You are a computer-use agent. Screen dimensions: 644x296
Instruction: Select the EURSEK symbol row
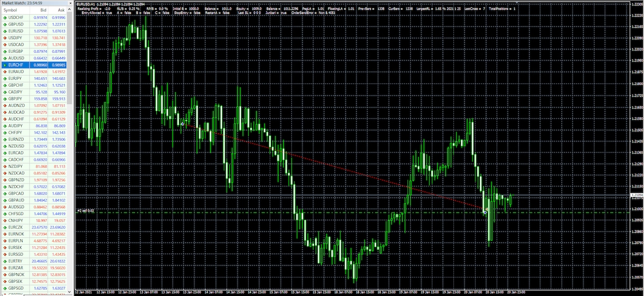(34, 247)
